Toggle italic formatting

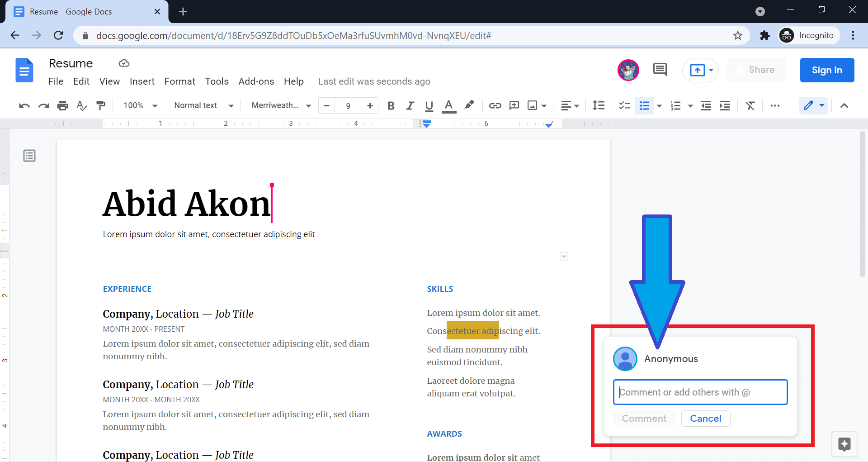410,106
